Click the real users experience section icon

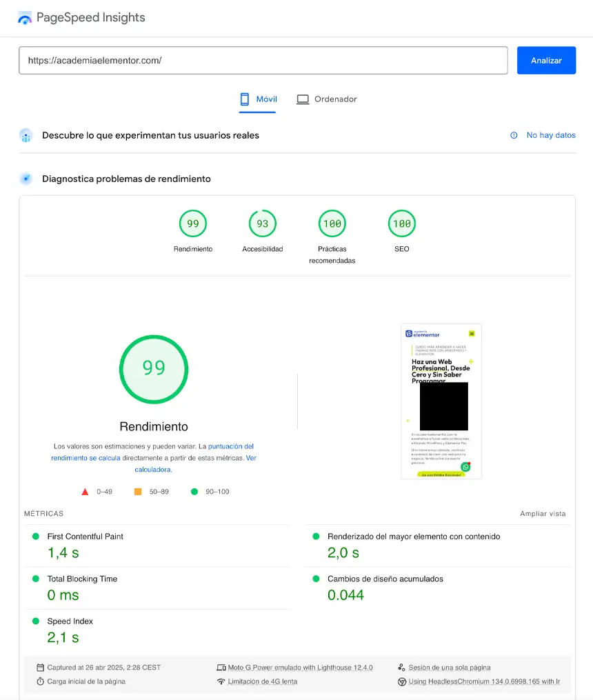[x=26, y=135]
